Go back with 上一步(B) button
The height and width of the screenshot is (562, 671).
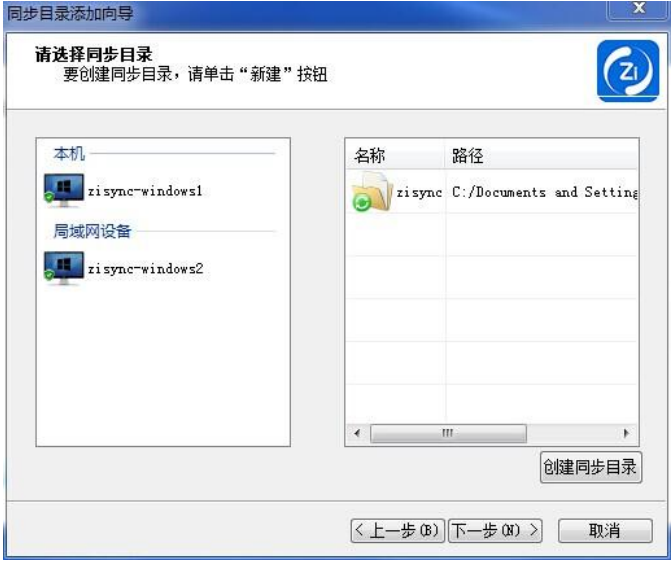[398, 531]
